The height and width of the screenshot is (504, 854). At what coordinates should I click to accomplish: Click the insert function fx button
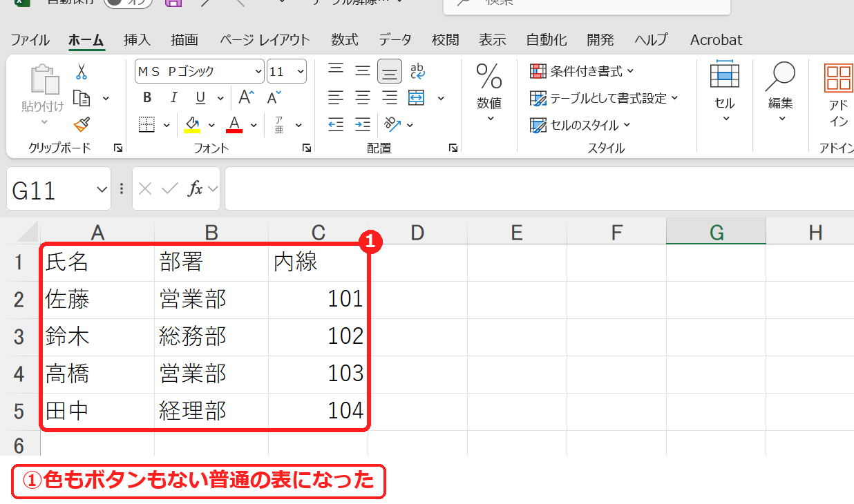tap(196, 189)
